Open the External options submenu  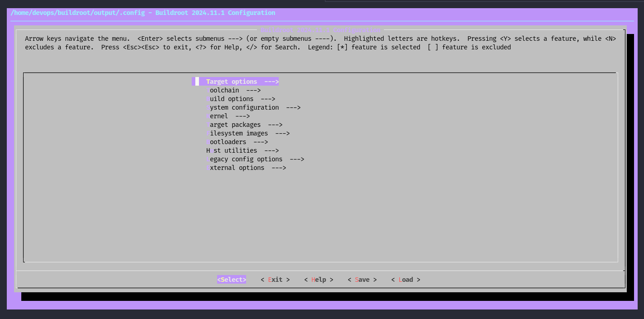(246, 168)
